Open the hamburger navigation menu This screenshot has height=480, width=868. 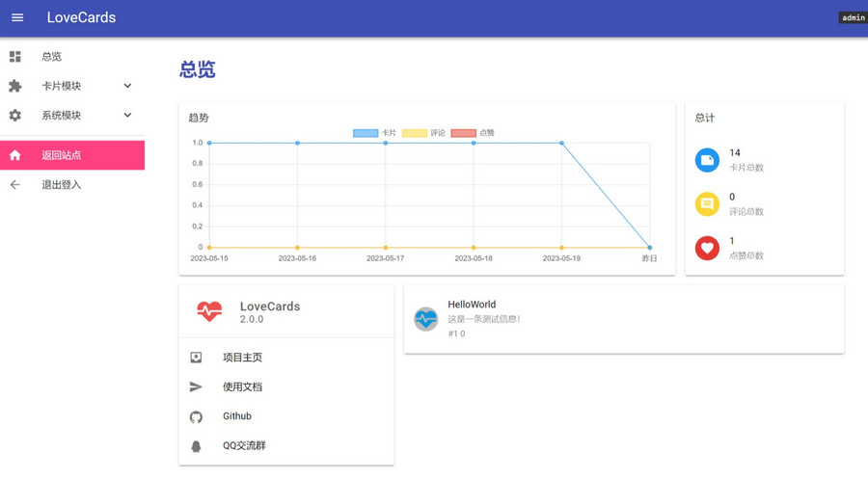17,17
